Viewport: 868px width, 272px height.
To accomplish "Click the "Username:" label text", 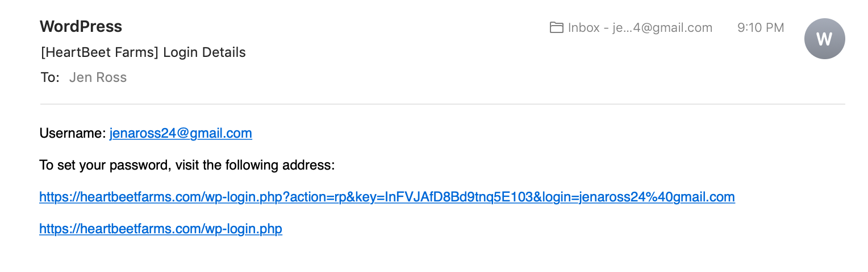I will (73, 133).
